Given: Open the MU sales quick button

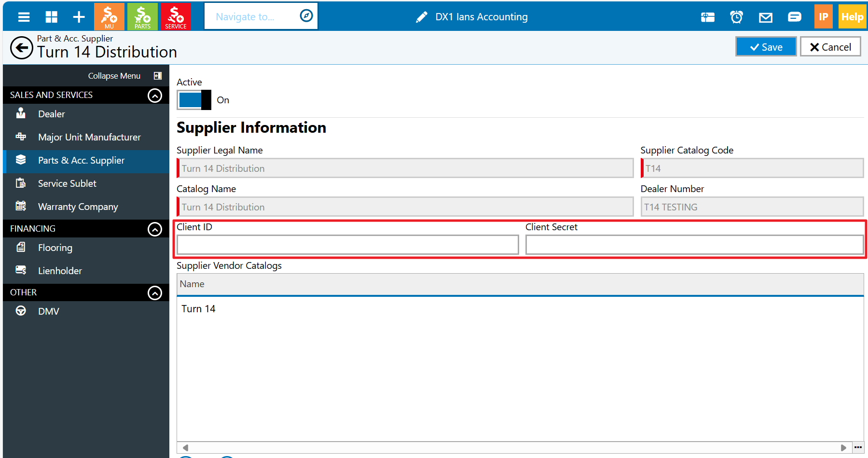Looking at the screenshot, I should point(109,17).
